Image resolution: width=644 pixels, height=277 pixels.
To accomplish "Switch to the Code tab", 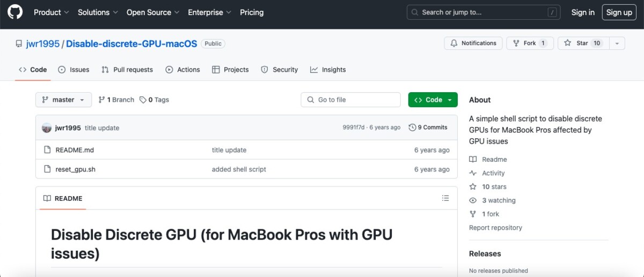I will tap(33, 70).
